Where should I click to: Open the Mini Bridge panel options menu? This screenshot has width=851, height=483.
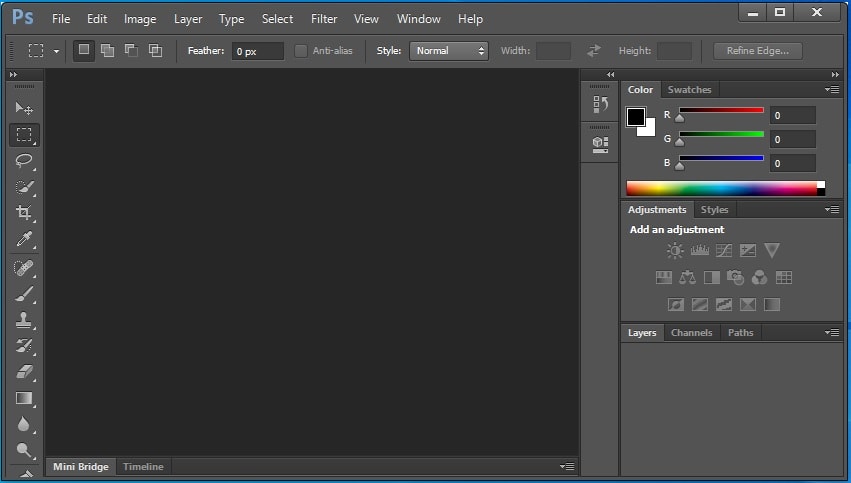tap(567, 466)
